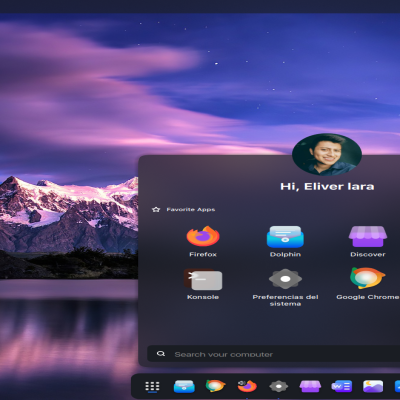The image size is (400, 400).
Task: Click the Favorite Apps star icon
Action: pyautogui.click(x=156, y=210)
